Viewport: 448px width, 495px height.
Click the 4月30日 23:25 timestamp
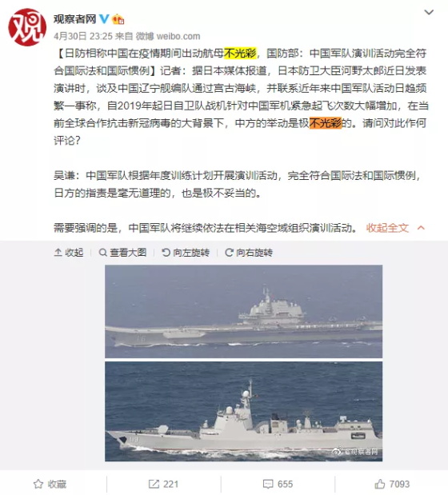(x=83, y=36)
